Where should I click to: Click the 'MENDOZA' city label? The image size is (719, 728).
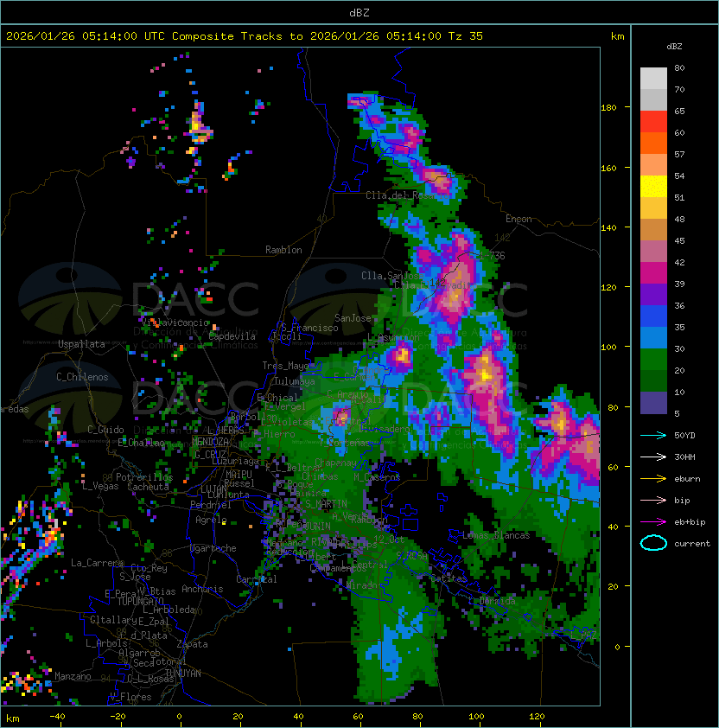point(210,441)
